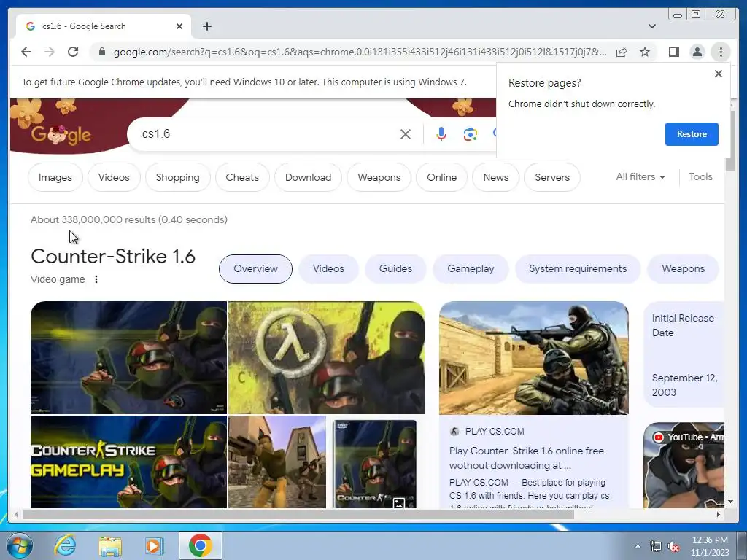Click the search box with cs1.6

267,134
